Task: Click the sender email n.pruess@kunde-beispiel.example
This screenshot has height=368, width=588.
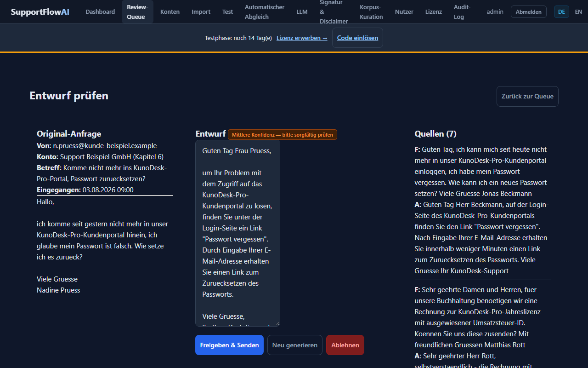Action: [105, 146]
